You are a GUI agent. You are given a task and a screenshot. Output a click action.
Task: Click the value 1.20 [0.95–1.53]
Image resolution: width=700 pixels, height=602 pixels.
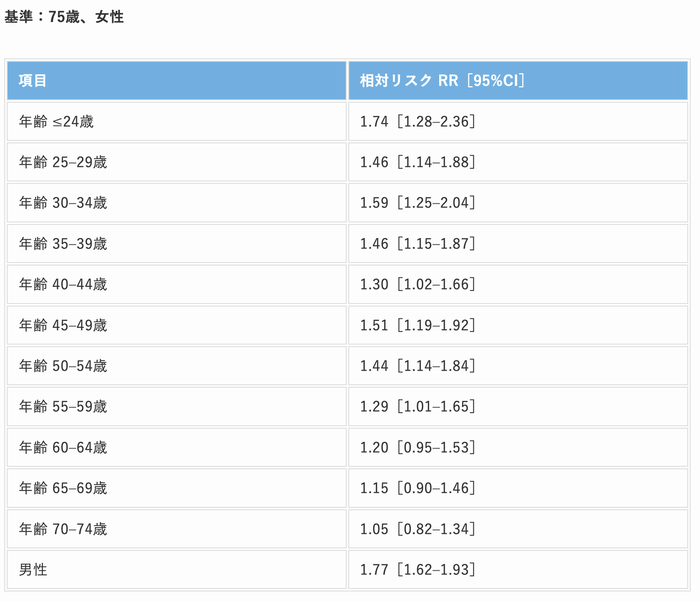417,448
